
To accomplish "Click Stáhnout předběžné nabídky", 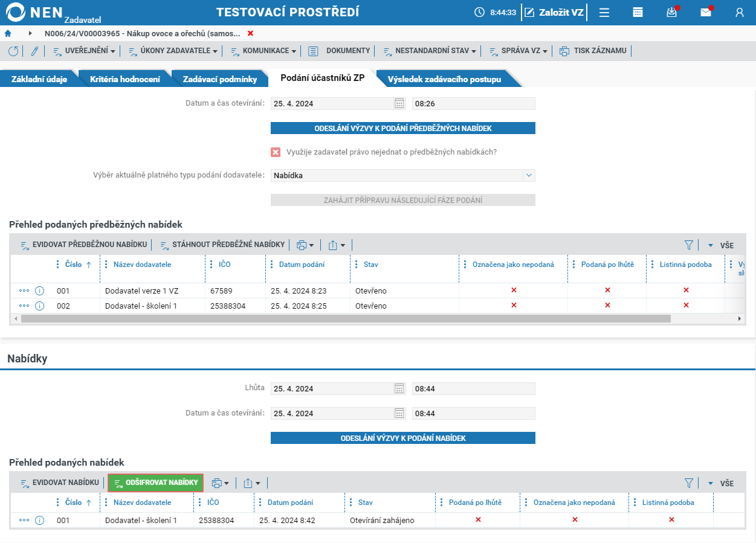I will [222, 245].
